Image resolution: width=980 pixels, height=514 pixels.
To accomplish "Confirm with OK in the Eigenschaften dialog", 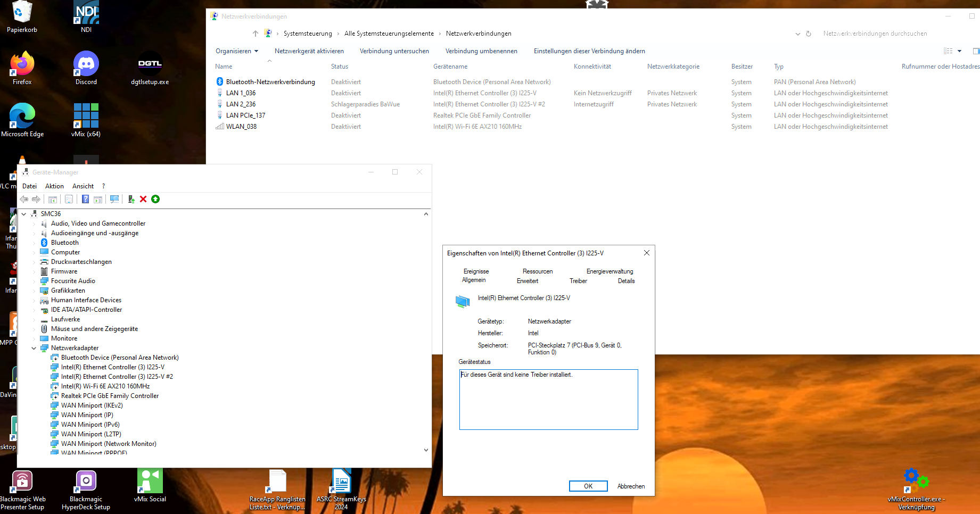I will point(588,486).
